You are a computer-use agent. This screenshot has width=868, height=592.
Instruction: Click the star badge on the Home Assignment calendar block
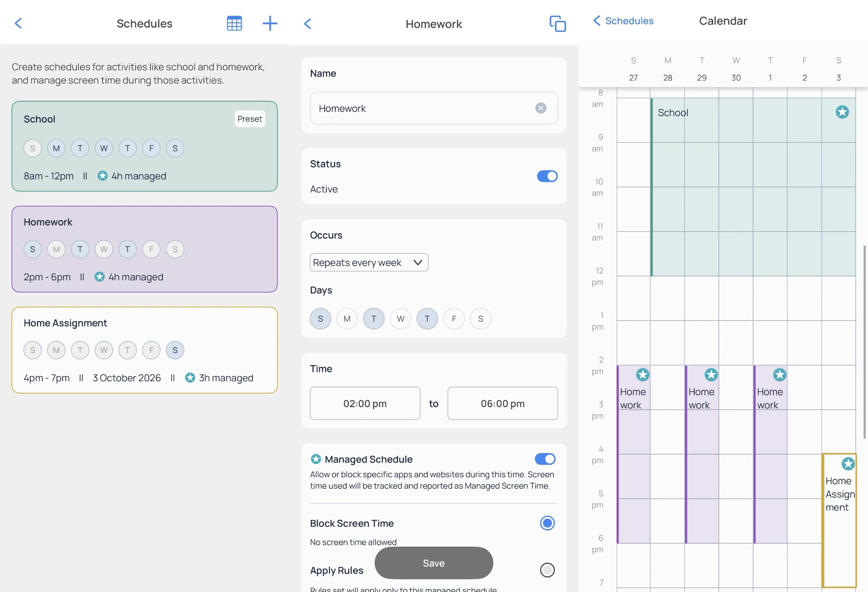coord(848,464)
